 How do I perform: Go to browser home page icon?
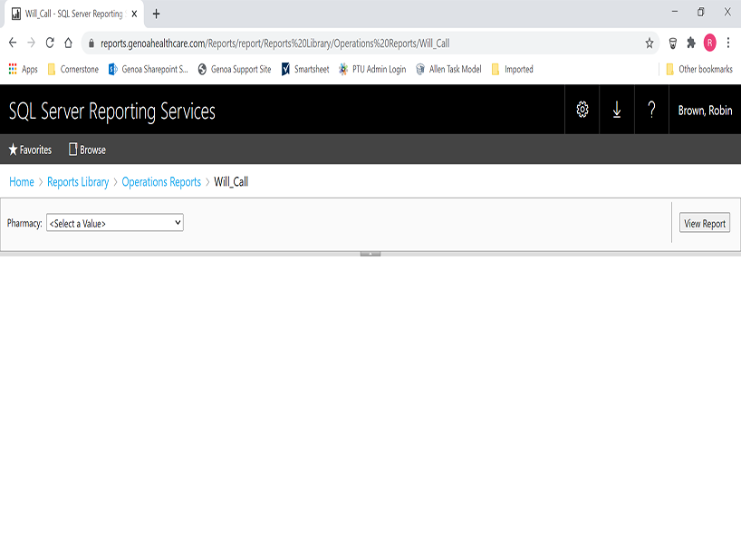tap(68, 43)
